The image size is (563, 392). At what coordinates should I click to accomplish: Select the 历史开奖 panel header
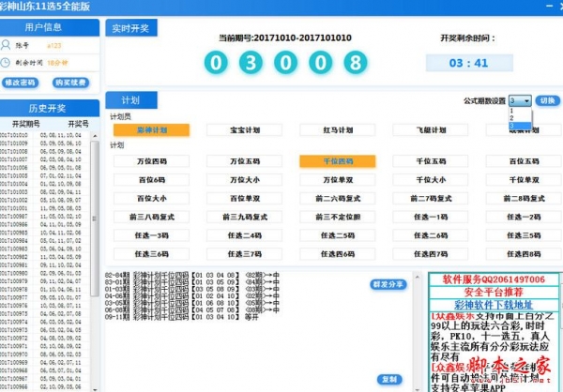pos(50,108)
